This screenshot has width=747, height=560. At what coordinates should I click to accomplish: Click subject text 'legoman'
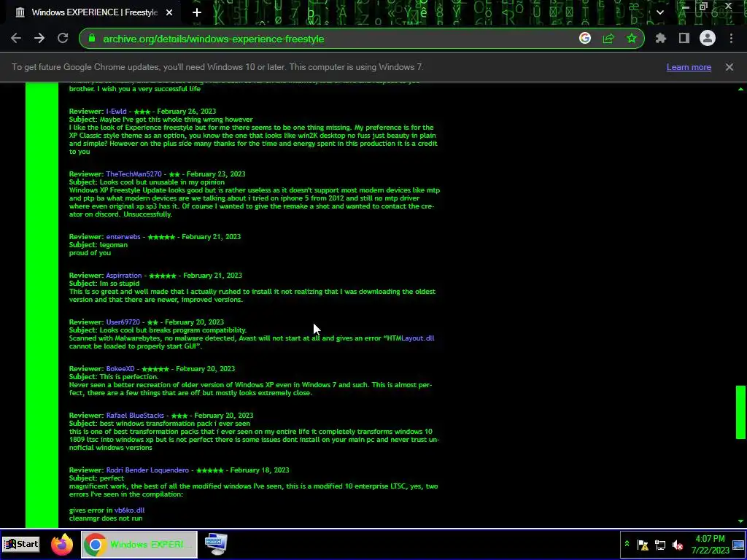coord(113,245)
